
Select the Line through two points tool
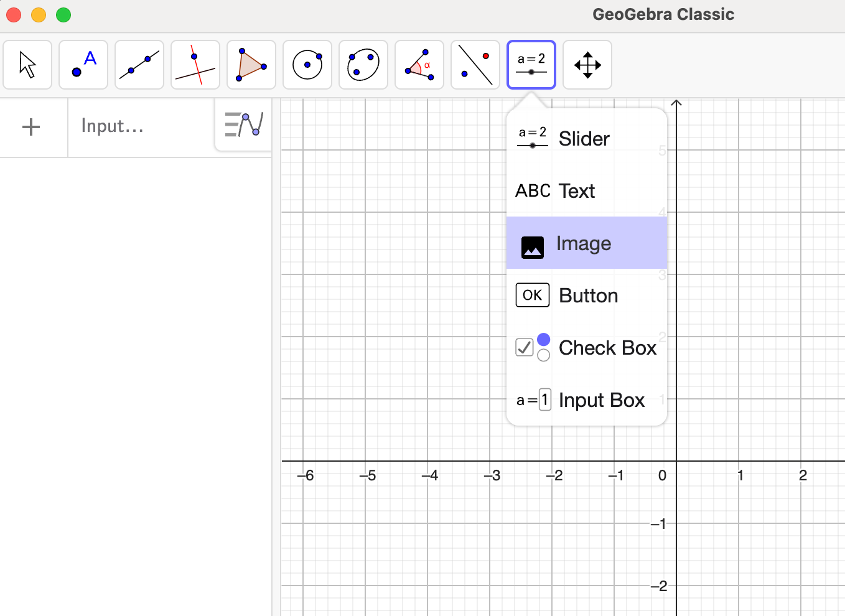click(139, 65)
